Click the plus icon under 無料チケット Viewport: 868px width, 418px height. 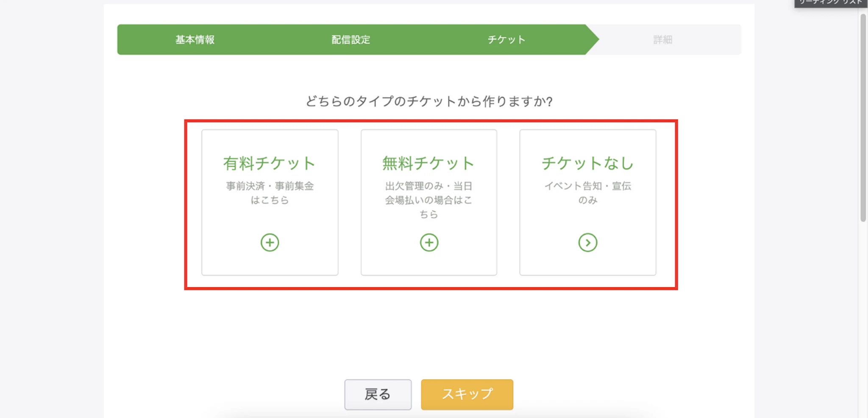[429, 243]
